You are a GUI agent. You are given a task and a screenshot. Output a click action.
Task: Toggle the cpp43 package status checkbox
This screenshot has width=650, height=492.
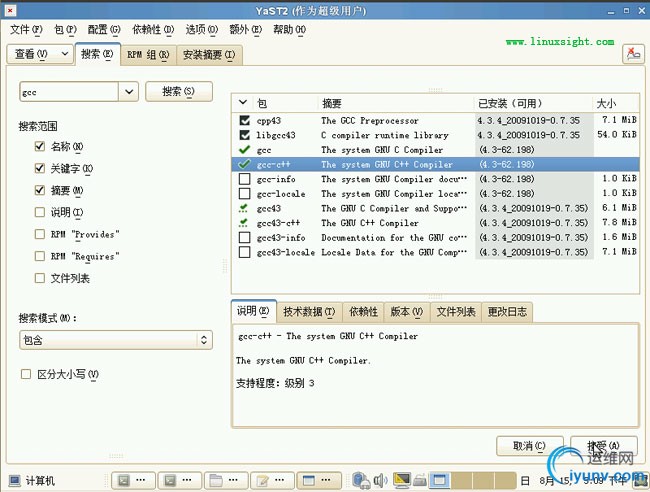[245, 120]
